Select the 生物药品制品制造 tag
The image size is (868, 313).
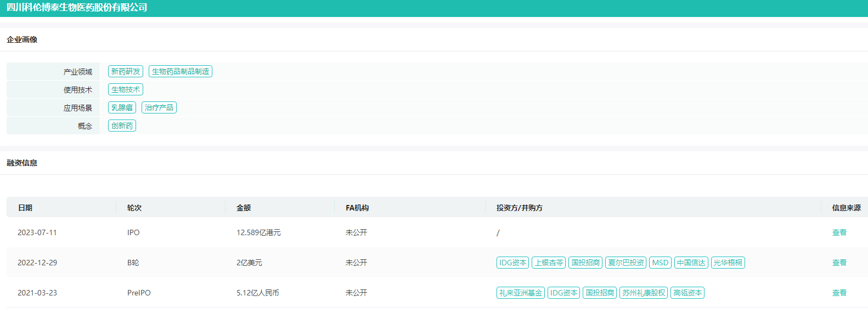(181, 71)
